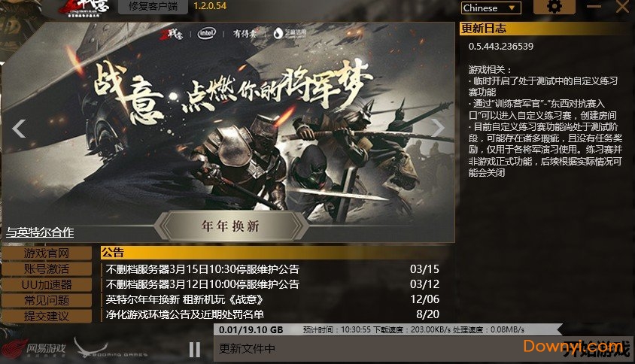Click the 与英特尔合作 banner caption link
Image resolution: width=635 pixels, height=364 pixels.
[x=40, y=232]
